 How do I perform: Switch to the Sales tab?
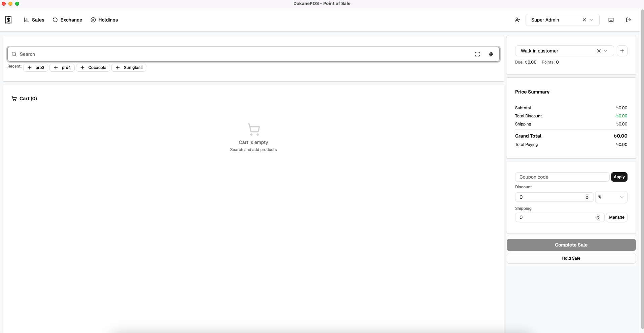click(x=34, y=20)
